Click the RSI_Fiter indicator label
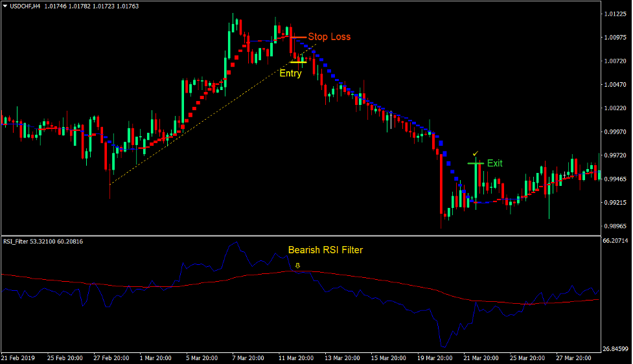Image resolution: width=633 pixels, height=364 pixels. pyautogui.click(x=16, y=242)
